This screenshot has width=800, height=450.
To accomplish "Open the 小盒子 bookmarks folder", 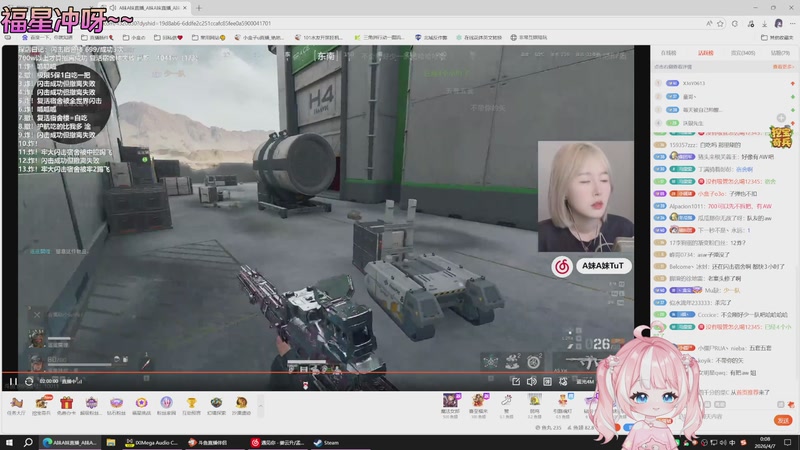I will [x=134, y=37].
